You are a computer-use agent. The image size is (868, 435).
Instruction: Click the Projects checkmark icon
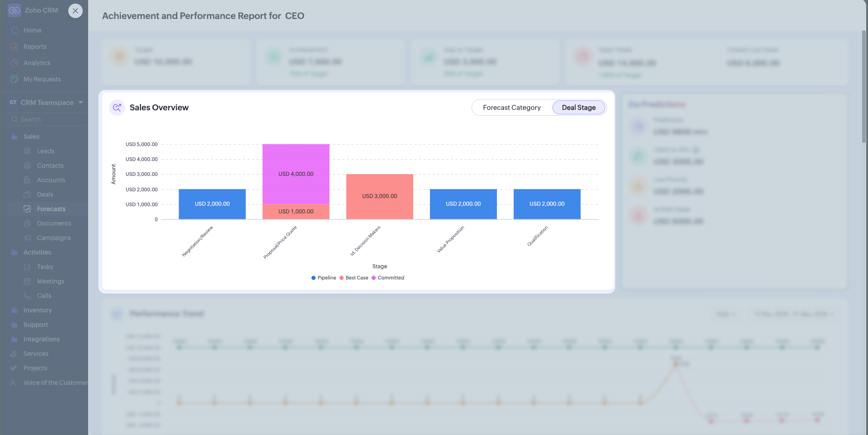pyautogui.click(x=14, y=368)
